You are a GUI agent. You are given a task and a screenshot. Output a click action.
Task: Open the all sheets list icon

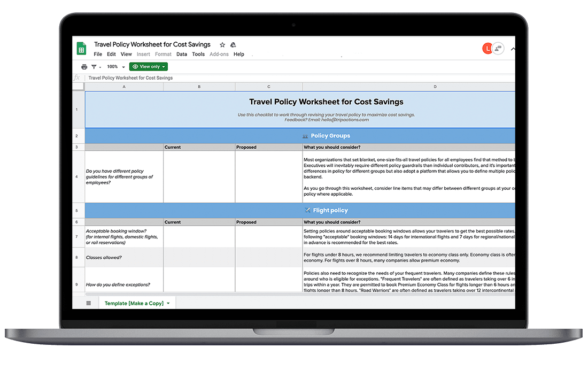89,303
